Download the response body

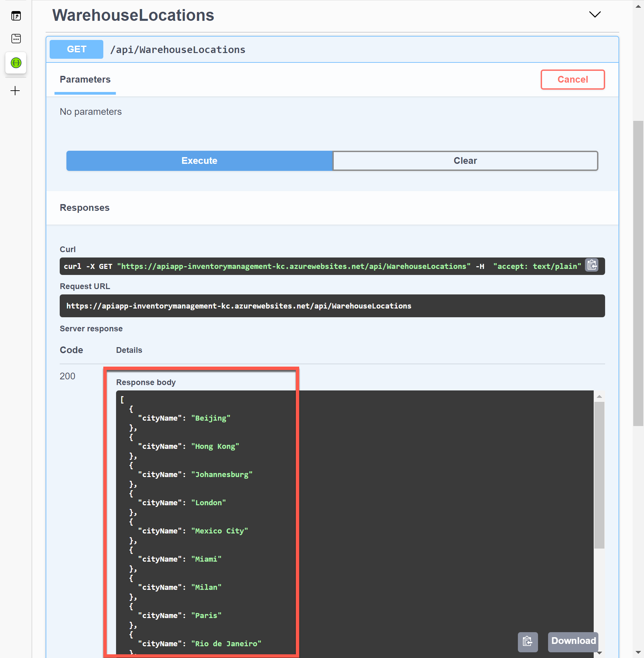[x=573, y=642]
